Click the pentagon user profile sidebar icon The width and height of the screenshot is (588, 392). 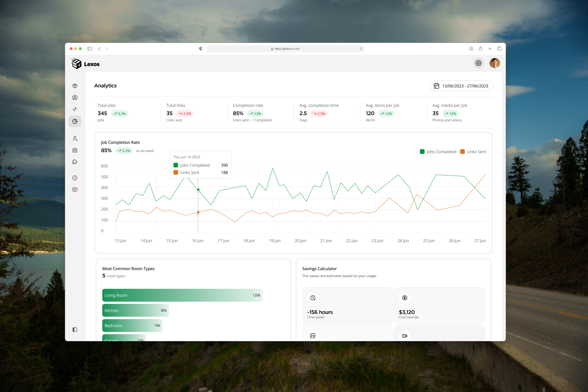pos(75,97)
